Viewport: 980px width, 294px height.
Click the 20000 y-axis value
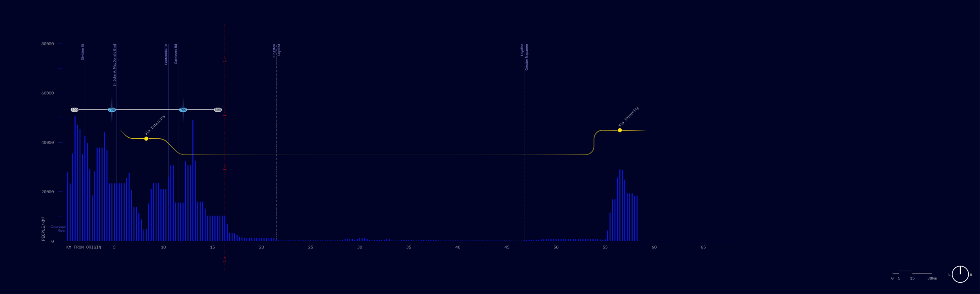pos(47,192)
